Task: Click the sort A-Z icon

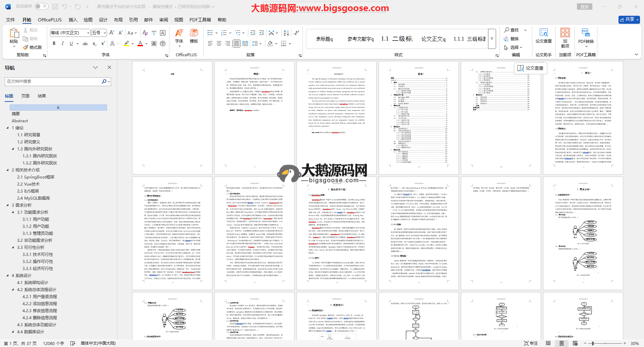Action: [x=286, y=33]
